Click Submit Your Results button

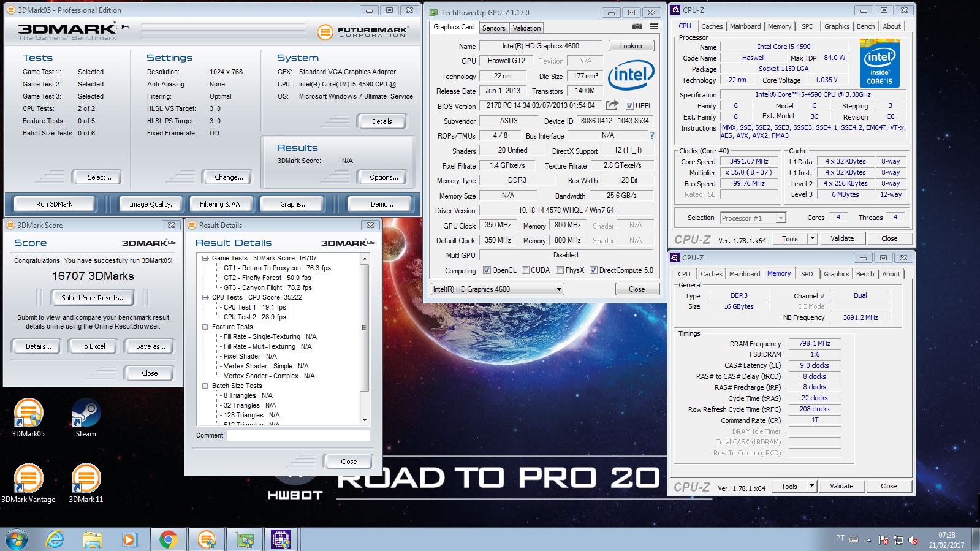pyautogui.click(x=93, y=298)
